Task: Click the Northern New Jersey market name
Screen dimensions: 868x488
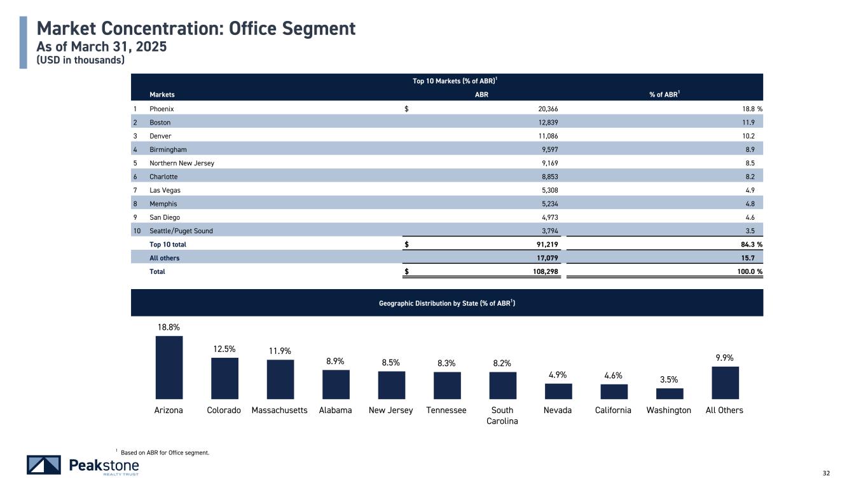Action: [x=181, y=163]
